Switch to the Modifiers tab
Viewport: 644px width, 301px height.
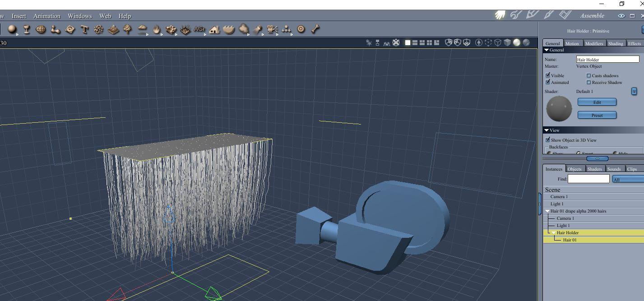coord(593,43)
